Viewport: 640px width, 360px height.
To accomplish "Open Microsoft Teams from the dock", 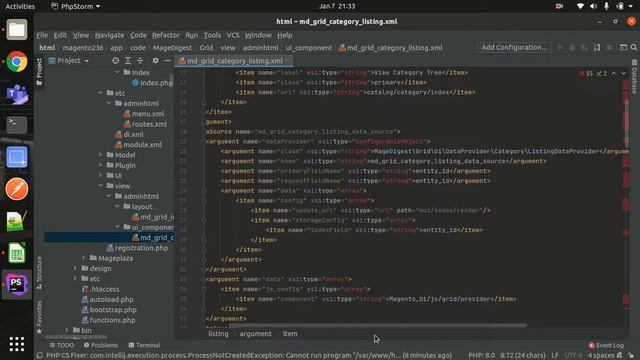I will tap(17, 93).
